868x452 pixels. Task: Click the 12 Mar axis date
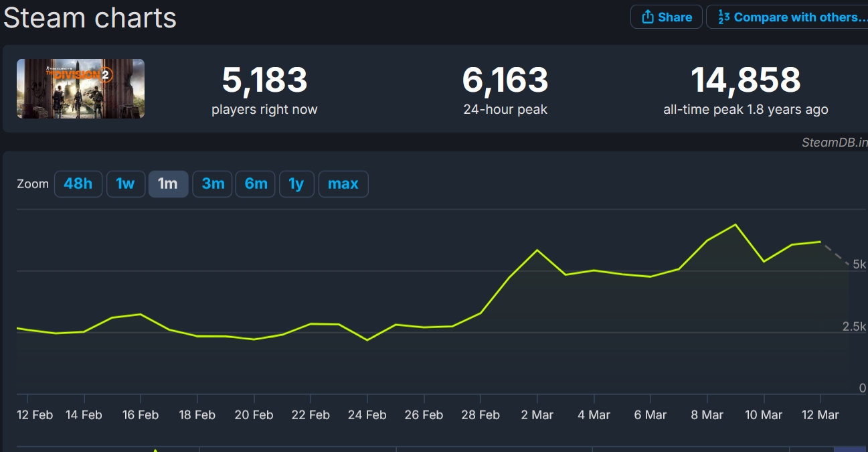click(x=820, y=415)
